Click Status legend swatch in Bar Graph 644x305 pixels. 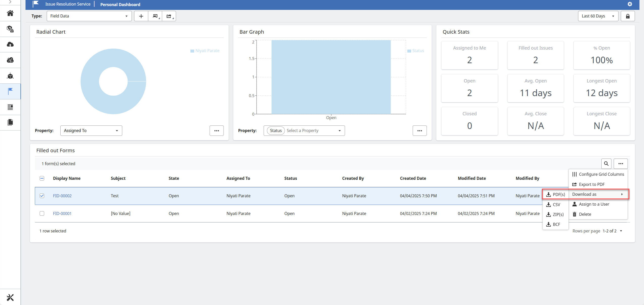tap(409, 51)
